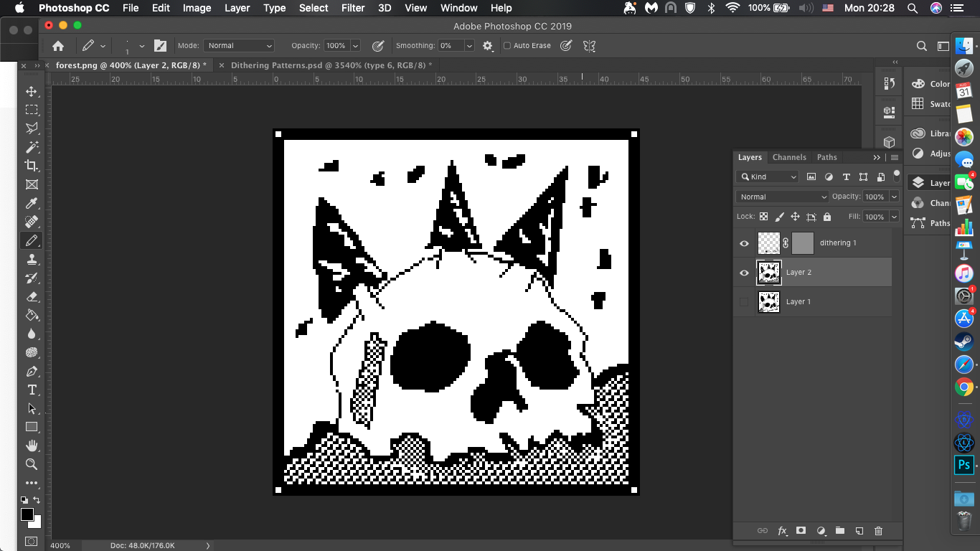Select the Pencil tool in toolbox
The height and width of the screenshot is (551, 980).
pyautogui.click(x=32, y=240)
